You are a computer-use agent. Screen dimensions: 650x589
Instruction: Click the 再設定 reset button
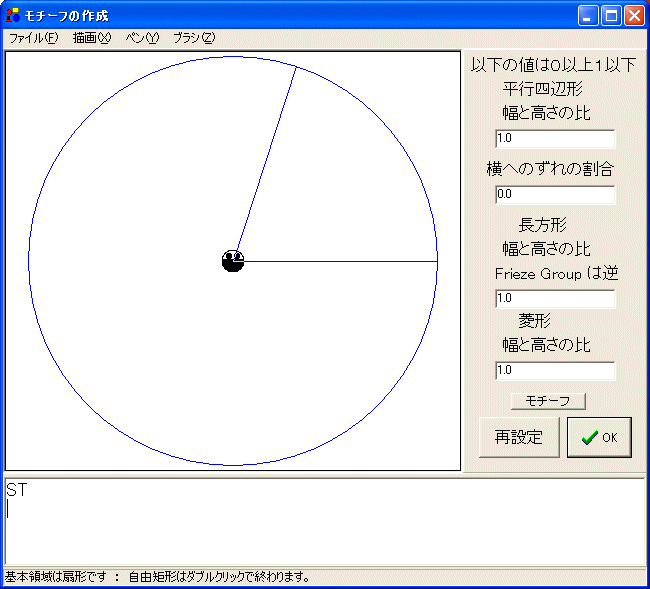[x=519, y=437]
